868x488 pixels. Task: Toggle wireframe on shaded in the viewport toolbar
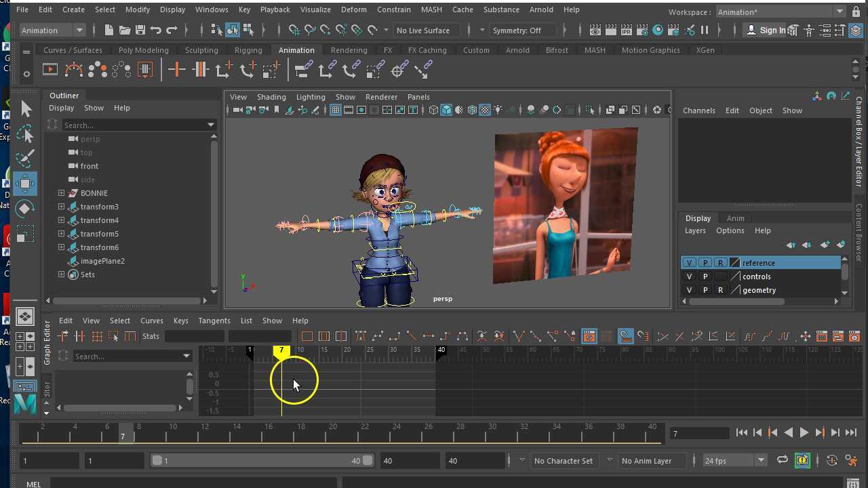coord(472,110)
